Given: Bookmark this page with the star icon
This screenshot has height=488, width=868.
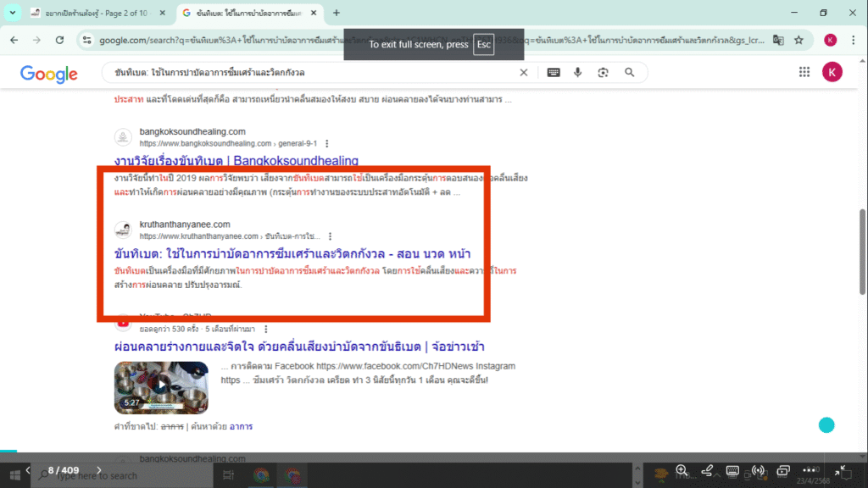Looking at the screenshot, I should pos(798,39).
